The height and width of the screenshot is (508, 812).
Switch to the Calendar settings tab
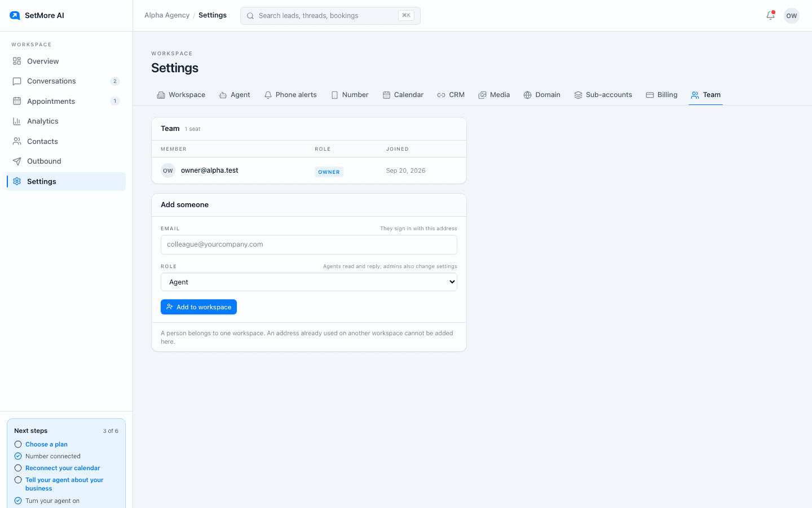403,95
